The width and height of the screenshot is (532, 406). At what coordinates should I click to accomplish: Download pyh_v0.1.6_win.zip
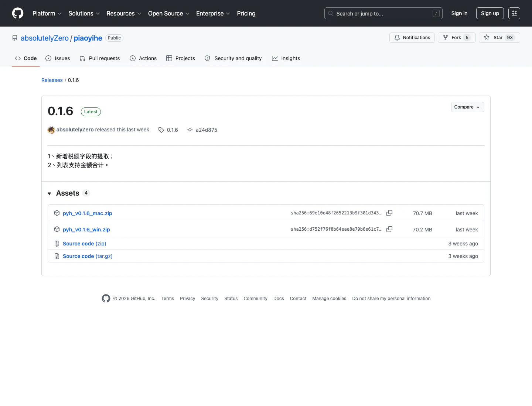tap(86, 230)
